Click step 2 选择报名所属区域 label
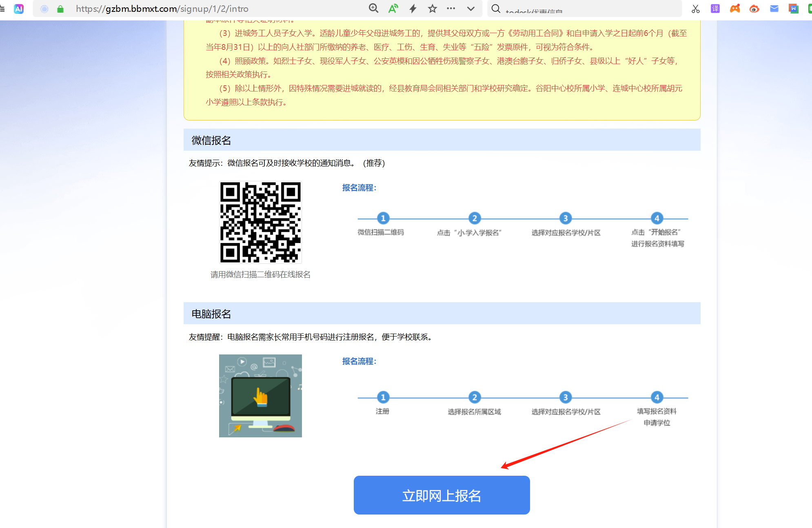This screenshot has width=812, height=528. (474, 412)
